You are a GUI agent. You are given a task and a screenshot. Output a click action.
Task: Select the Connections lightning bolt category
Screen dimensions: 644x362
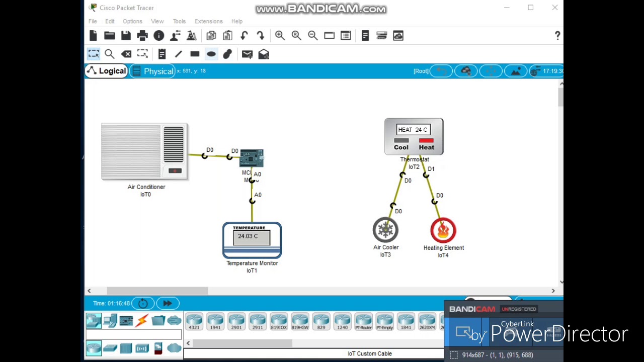tap(142, 320)
